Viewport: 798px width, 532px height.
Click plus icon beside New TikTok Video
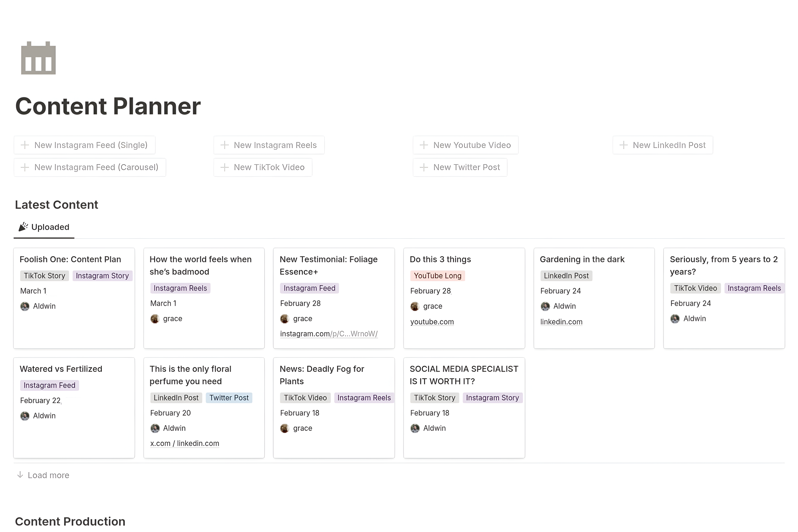tap(224, 167)
